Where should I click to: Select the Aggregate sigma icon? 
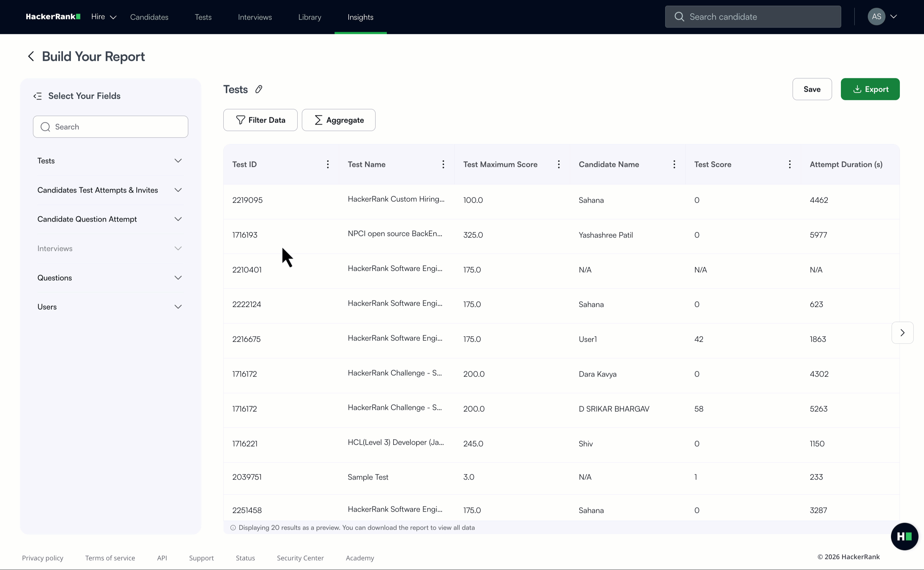coord(318,120)
